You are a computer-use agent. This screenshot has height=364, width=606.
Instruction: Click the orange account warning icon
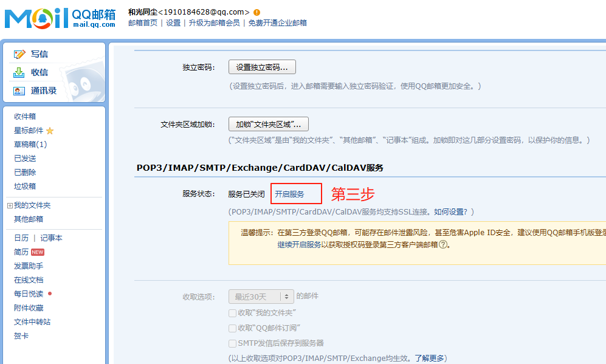coord(257,12)
